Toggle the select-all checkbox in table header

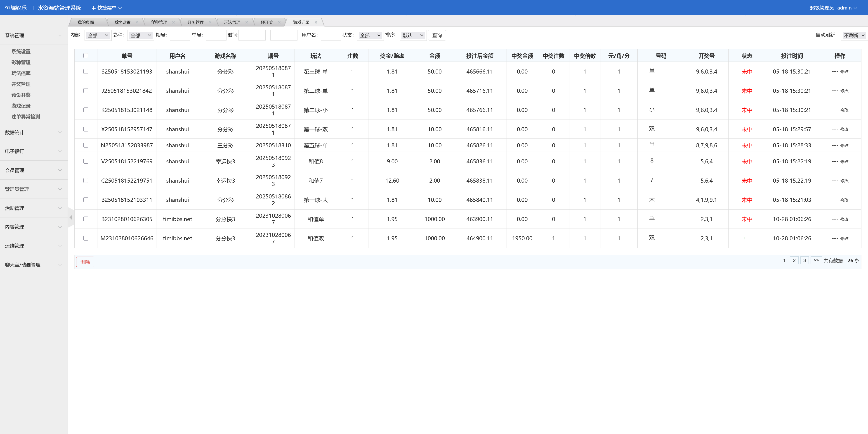tap(86, 56)
